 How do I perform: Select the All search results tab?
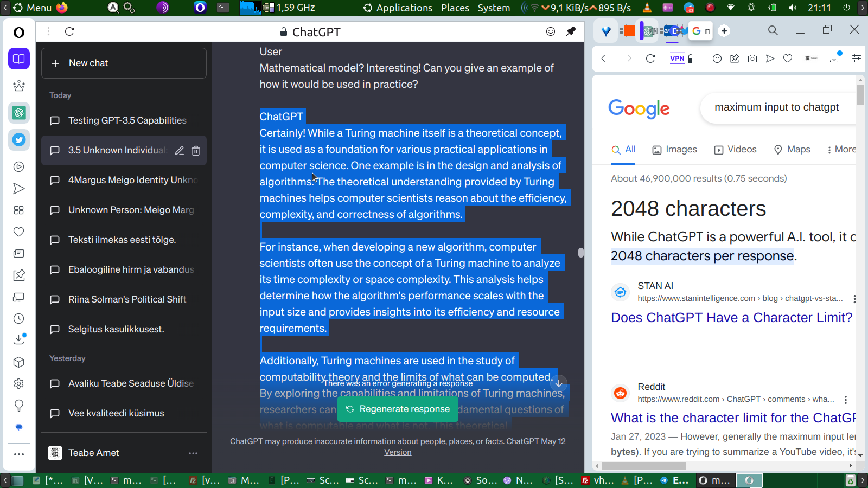click(623, 150)
